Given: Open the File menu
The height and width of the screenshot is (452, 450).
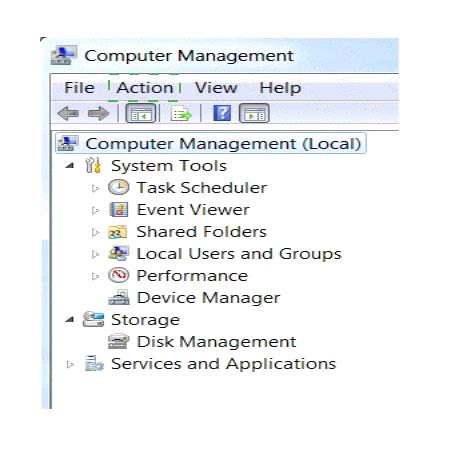Looking at the screenshot, I should [x=79, y=88].
